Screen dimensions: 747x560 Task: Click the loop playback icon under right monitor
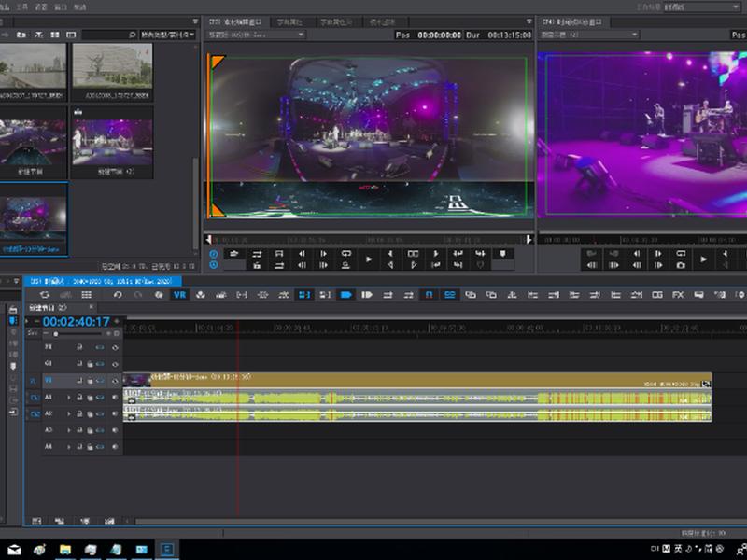point(682,253)
